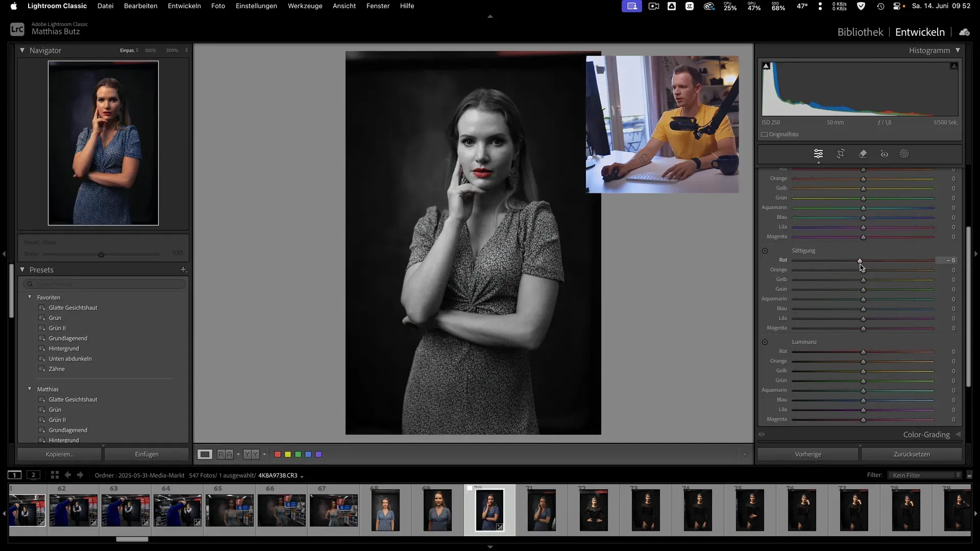
Task: Click the red color label swatch
Action: click(278, 454)
